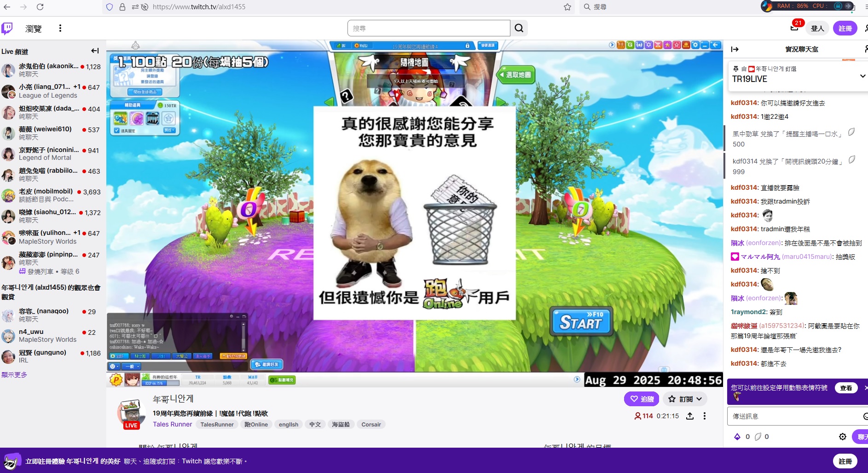Expand the pinned TR19LIVE message
This screenshot has height=473, width=868.
[862, 76]
